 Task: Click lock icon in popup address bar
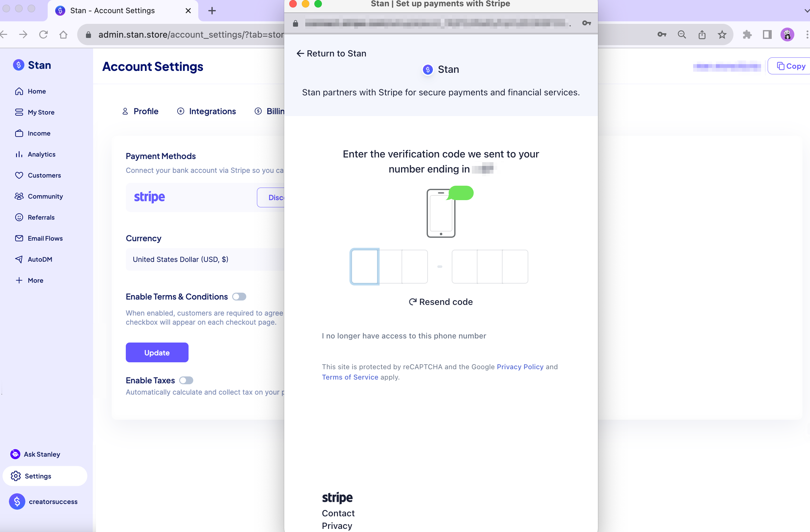click(295, 23)
